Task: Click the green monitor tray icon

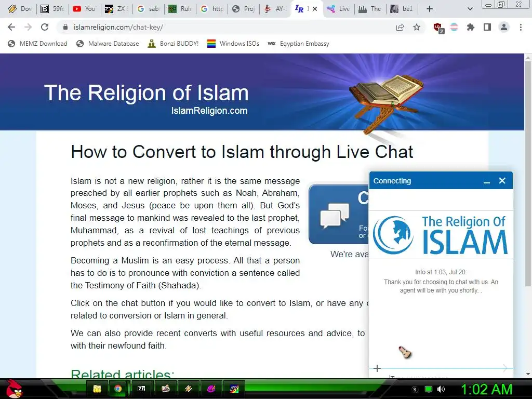Action: coord(429,389)
